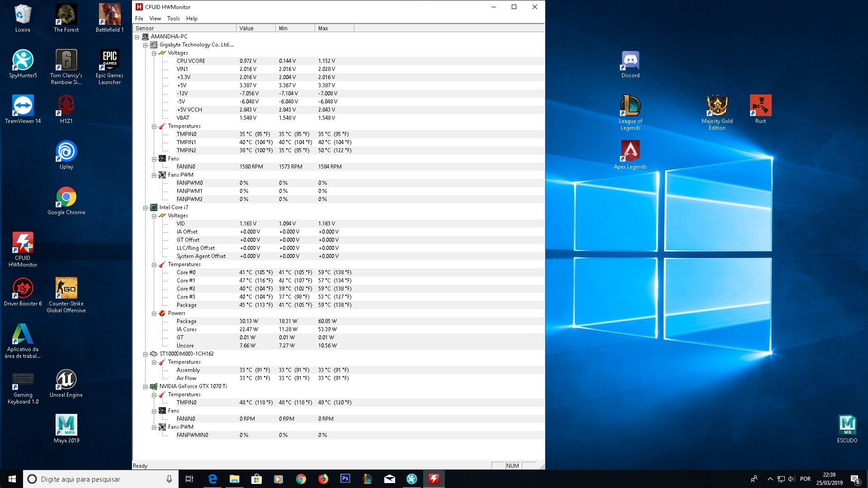Click the Photoshop icon in the taskbar
This screenshot has height=488, width=868.
point(345,479)
